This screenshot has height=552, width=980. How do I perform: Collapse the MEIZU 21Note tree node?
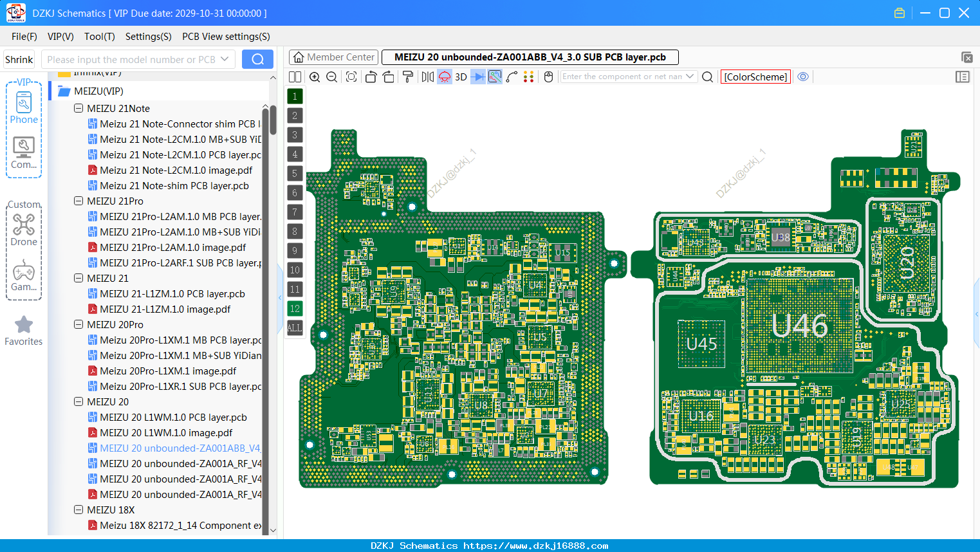click(x=79, y=109)
